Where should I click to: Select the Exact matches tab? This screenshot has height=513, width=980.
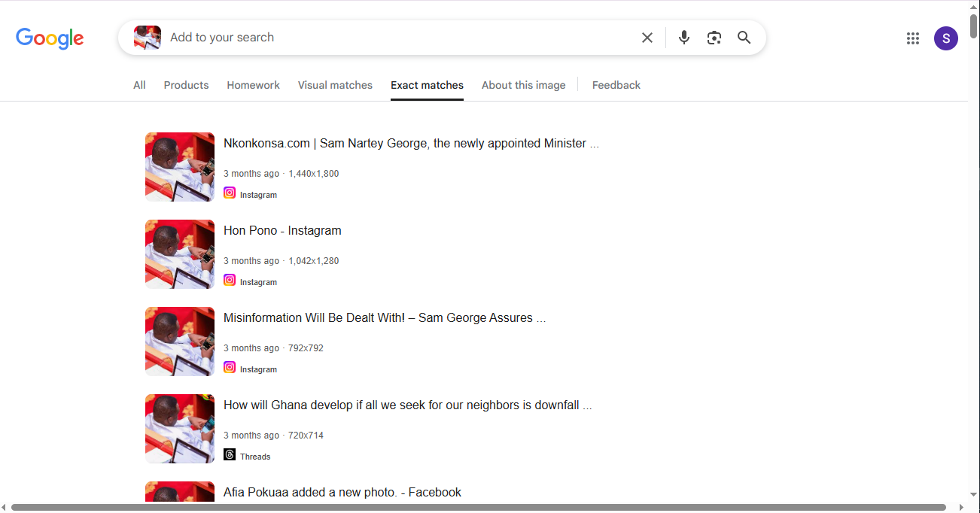point(427,85)
